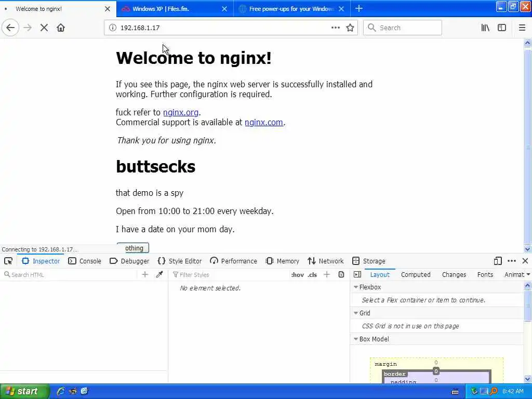Viewport: 532px width, 399px height.
Task: Click the third quick launch icon in taskbar
Action: pyautogui.click(x=84, y=391)
